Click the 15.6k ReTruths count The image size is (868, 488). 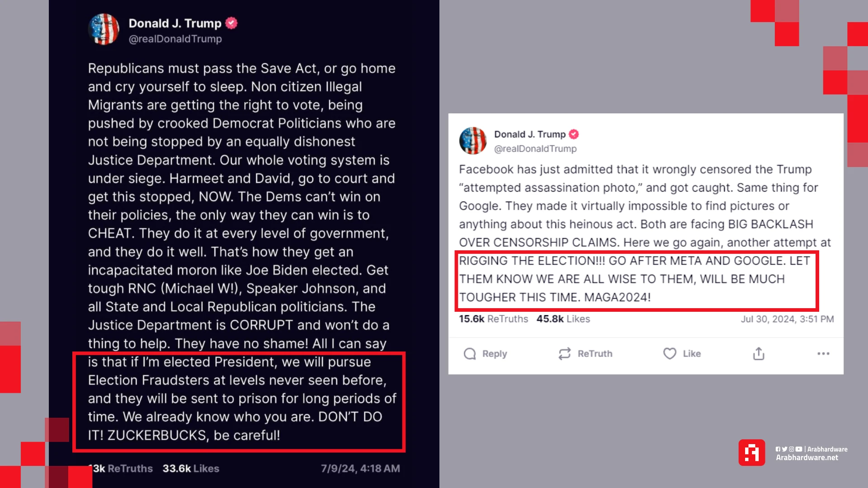click(x=493, y=319)
